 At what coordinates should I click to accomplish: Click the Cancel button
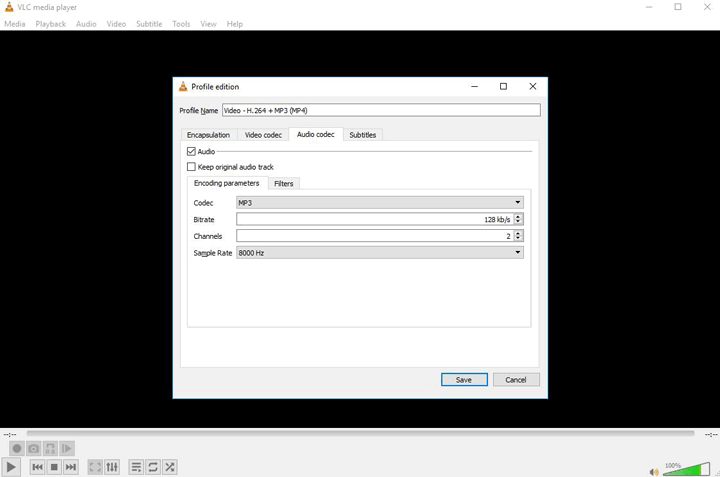pyautogui.click(x=516, y=380)
